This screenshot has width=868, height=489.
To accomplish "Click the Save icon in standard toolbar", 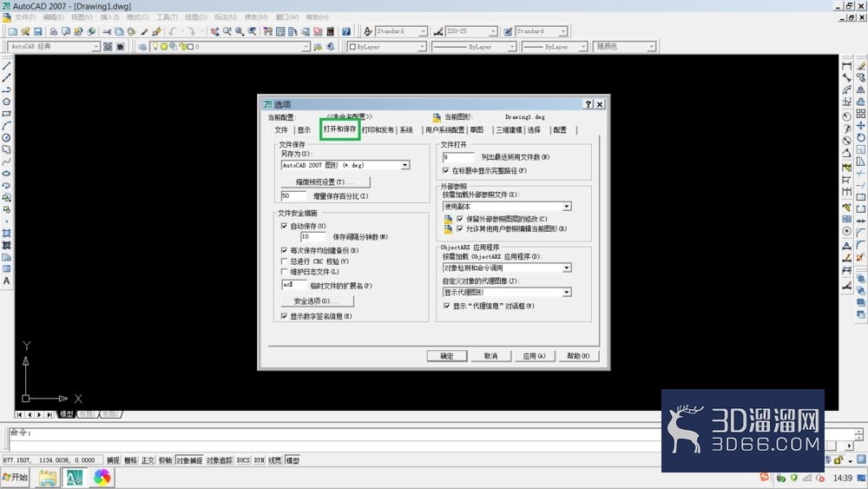I will click(x=38, y=31).
